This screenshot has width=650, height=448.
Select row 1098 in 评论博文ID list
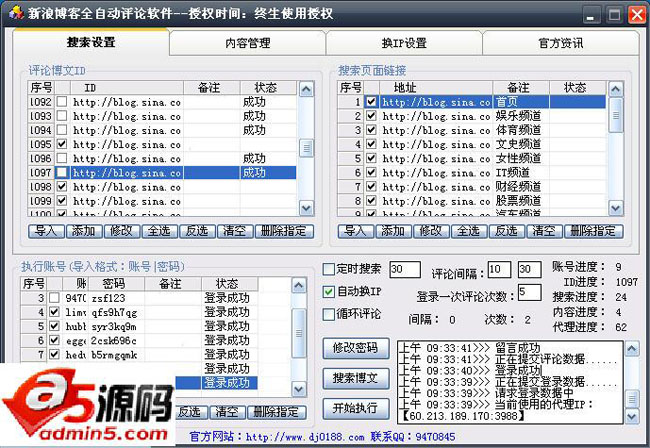click(x=162, y=186)
